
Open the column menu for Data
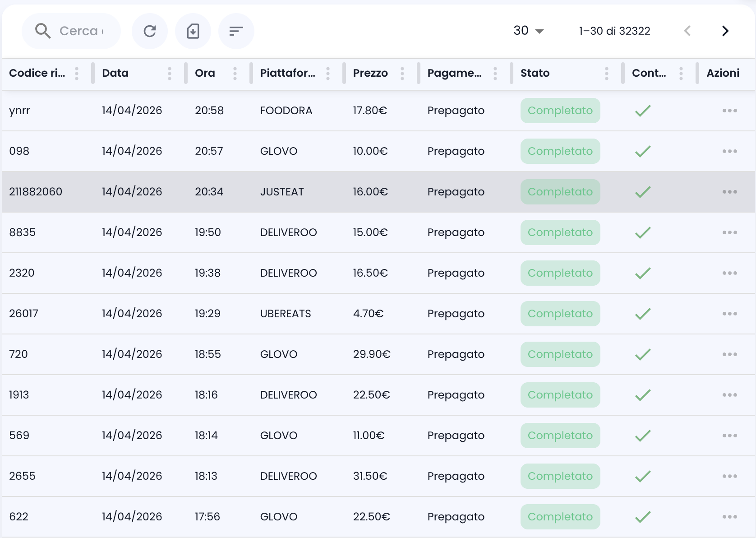pyautogui.click(x=170, y=73)
